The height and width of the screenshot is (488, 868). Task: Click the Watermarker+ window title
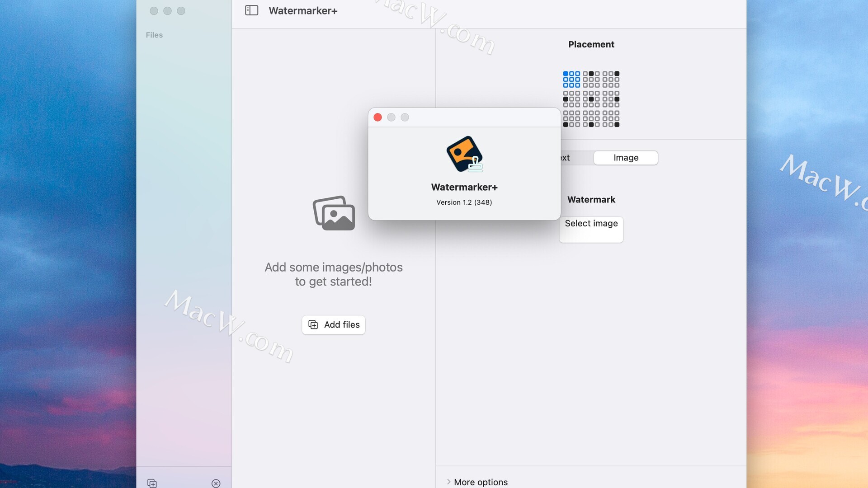pyautogui.click(x=303, y=10)
